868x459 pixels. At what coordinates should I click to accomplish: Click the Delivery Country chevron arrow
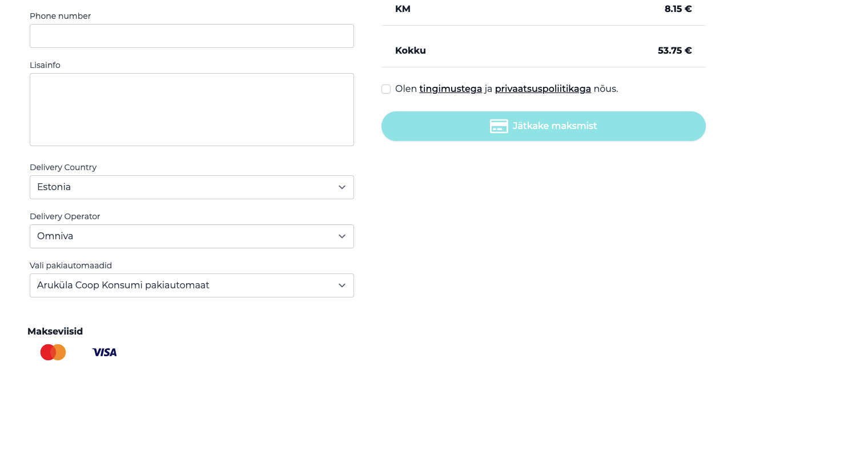coord(342,187)
